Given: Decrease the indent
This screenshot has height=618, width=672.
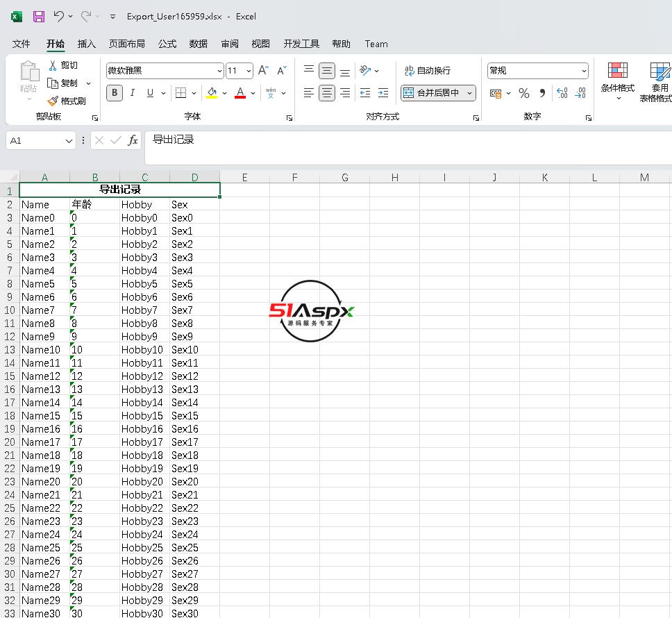Looking at the screenshot, I should coord(365,92).
